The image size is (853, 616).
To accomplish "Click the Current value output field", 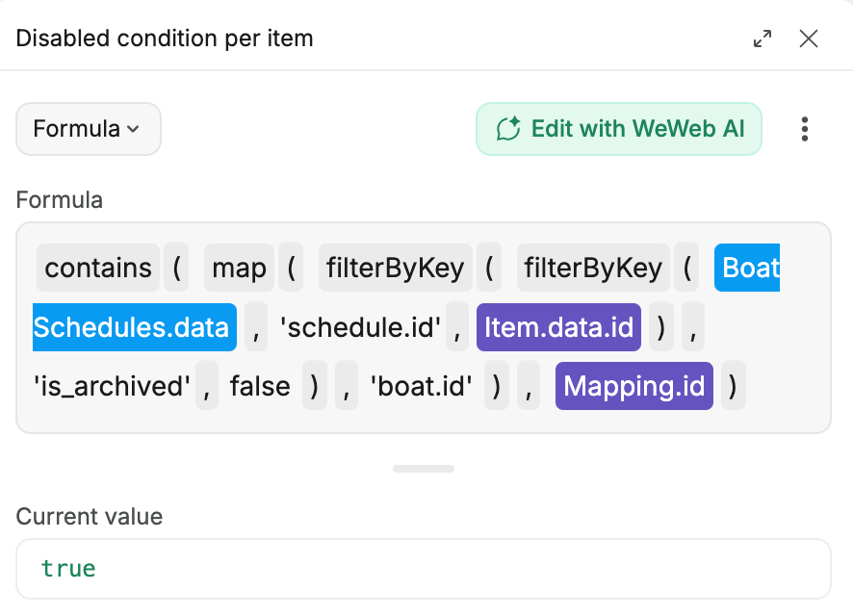I will [x=424, y=569].
